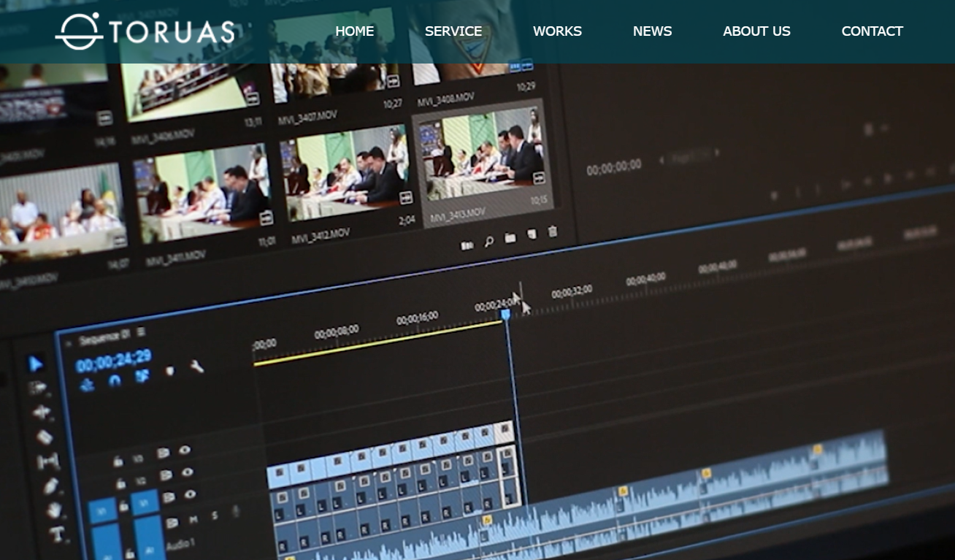Open timeline display settings wrench
Image resolution: width=955 pixels, height=560 pixels.
point(197,367)
